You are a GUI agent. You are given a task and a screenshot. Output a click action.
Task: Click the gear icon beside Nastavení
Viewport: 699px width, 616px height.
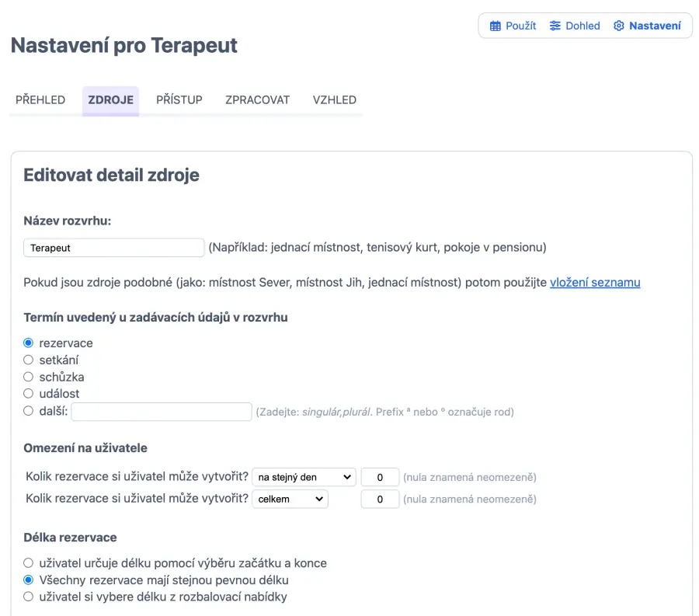point(619,26)
